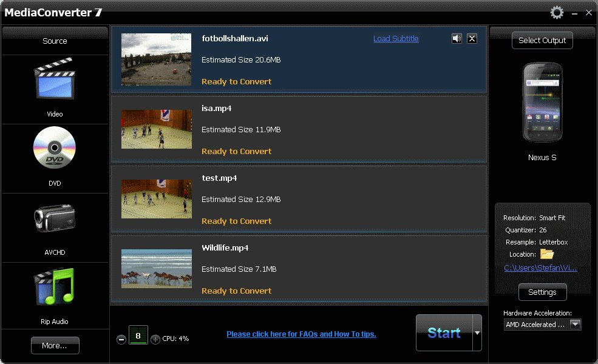The height and width of the screenshot is (364, 598).
Task: Open the output Settings button
Action: [x=542, y=292]
